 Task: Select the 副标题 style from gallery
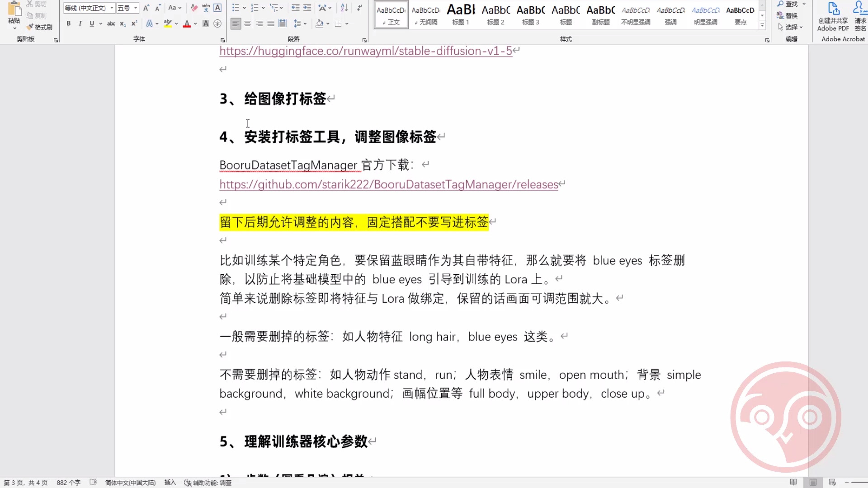click(x=600, y=15)
